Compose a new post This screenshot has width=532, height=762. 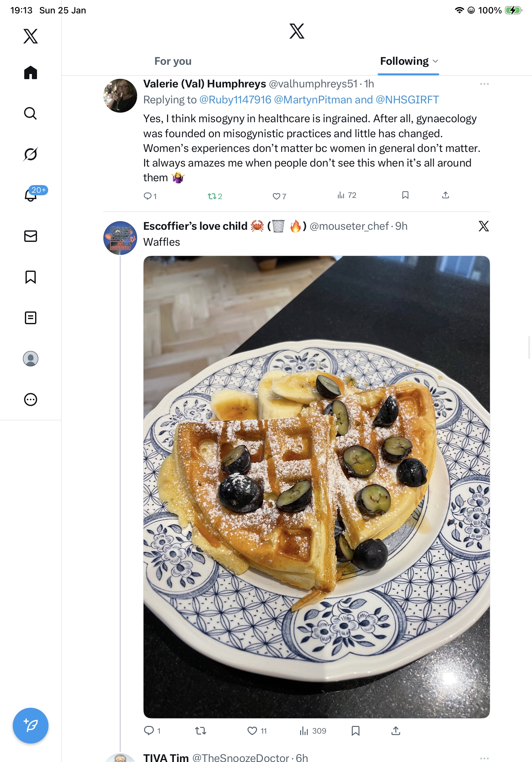tap(31, 726)
